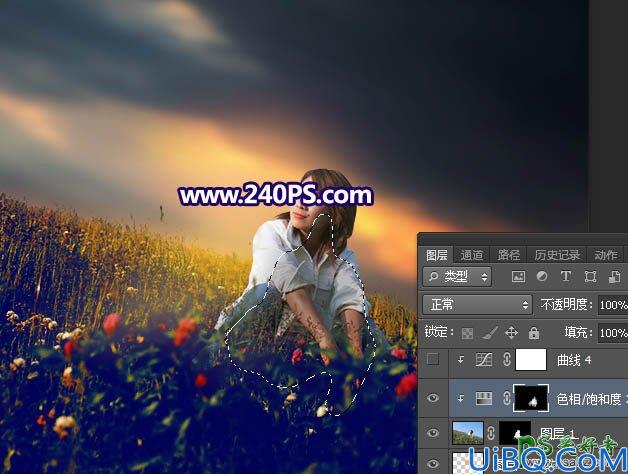Viewport: 628px width, 474px height.
Task: Select the 图层 1 layer mask thumbnail
Action: tap(515, 433)
